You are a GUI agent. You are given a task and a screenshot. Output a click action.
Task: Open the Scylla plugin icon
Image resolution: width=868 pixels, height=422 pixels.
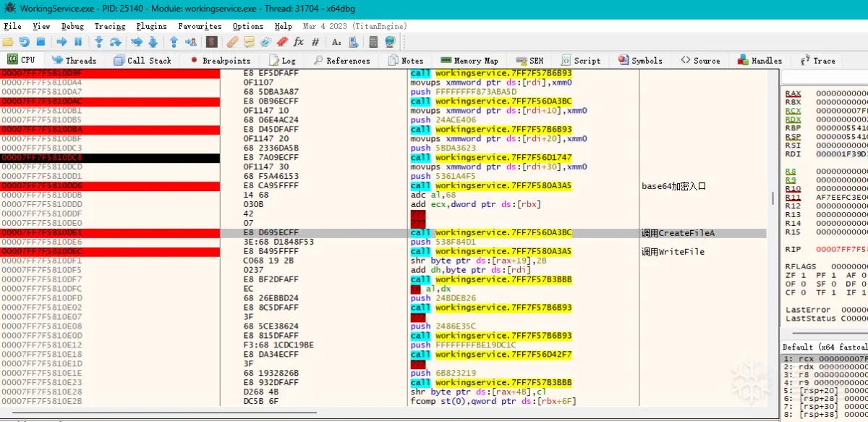(212, 42)
